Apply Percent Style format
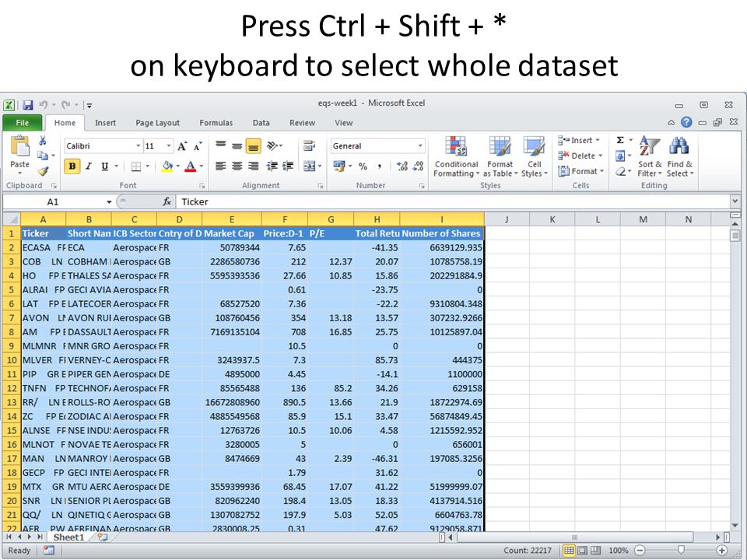 coord(363,166)
